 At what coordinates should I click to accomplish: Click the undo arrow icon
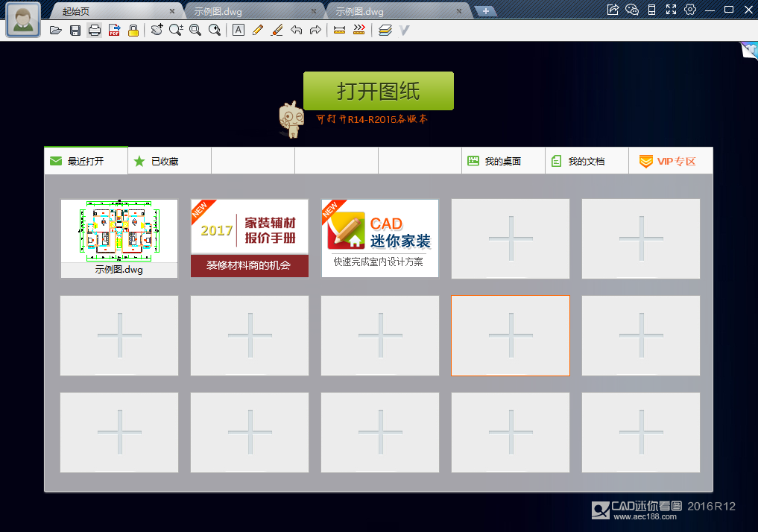[296, 31]
